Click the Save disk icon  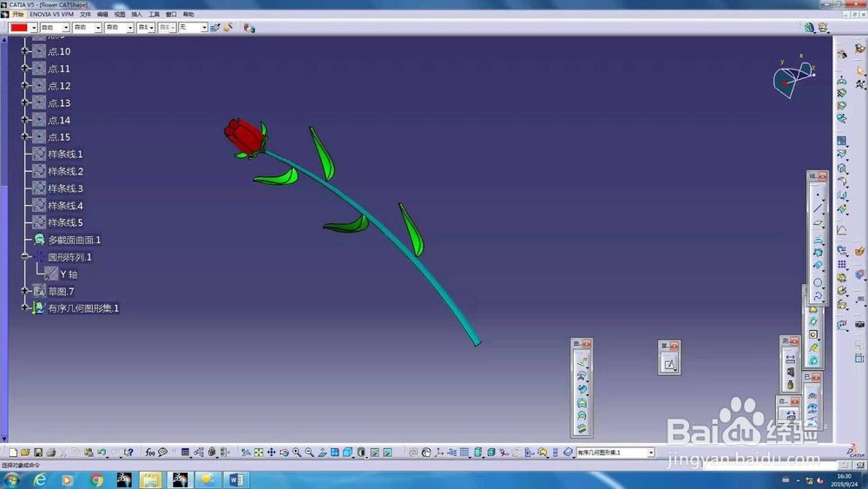tap(38, 453)
